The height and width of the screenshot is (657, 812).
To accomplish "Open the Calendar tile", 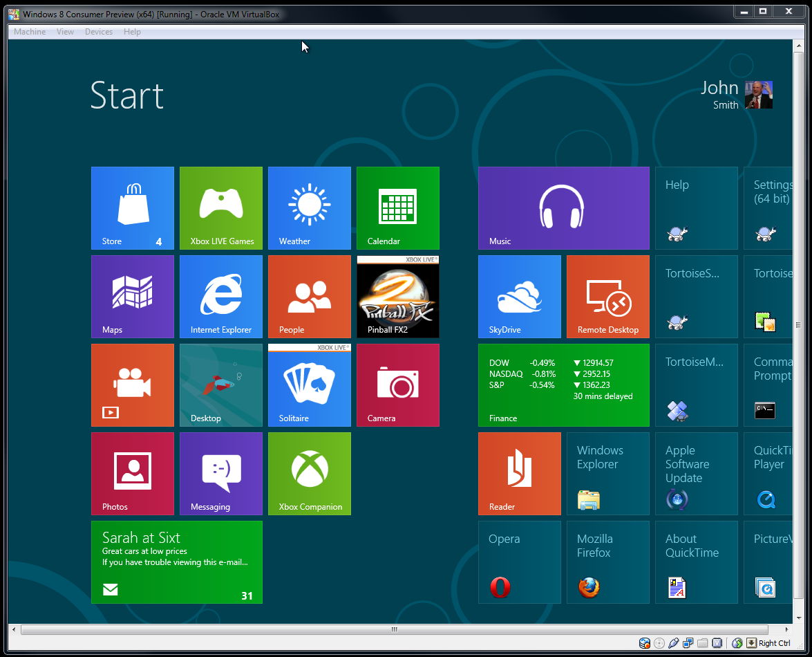I will click(398, 208).
